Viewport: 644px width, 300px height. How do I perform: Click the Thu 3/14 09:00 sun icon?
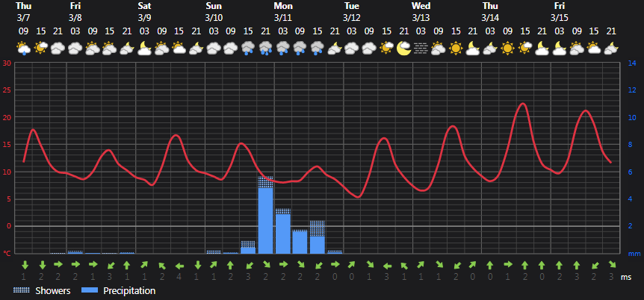pyautogui.click(x=507, y=49)
